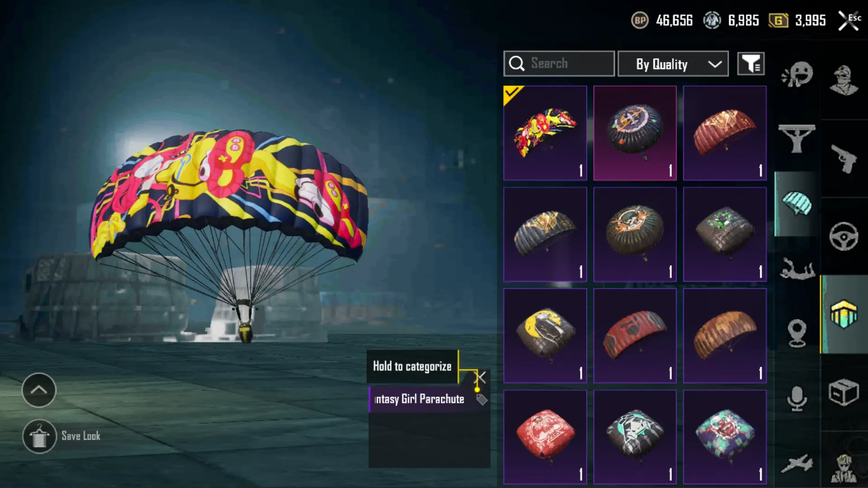Click the G gold currency icon
Image resolution: width=868 pixels, height=488 pixels.
pos(778,20)
